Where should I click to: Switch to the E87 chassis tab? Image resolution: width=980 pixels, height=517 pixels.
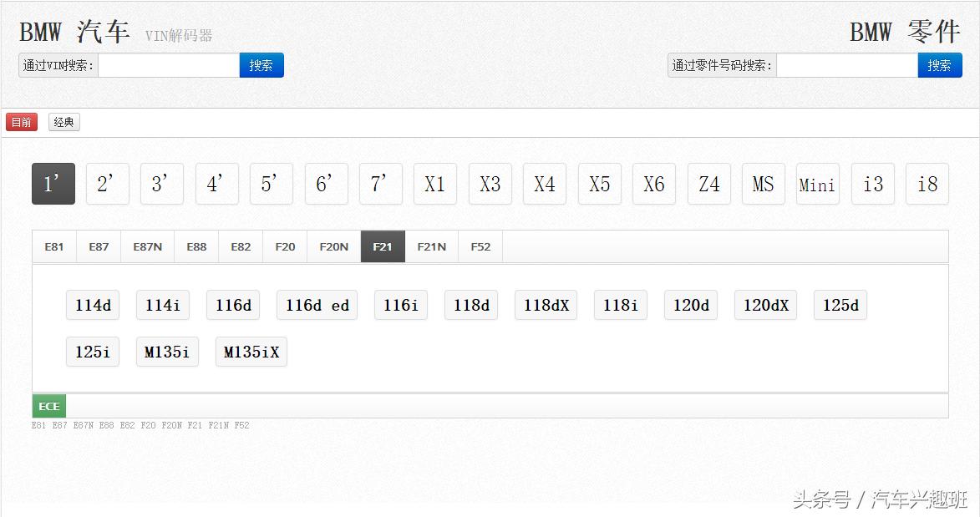point(99,246)
